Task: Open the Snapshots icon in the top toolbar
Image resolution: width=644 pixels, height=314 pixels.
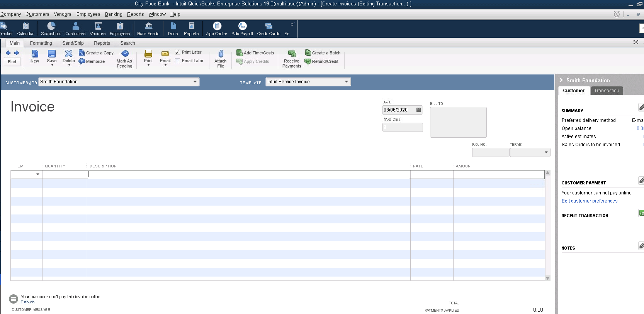Action: (51, 26)
